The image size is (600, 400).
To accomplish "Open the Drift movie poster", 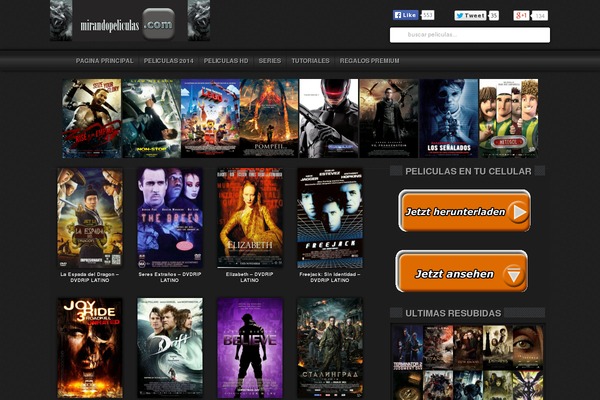I will tap(170, 348).
